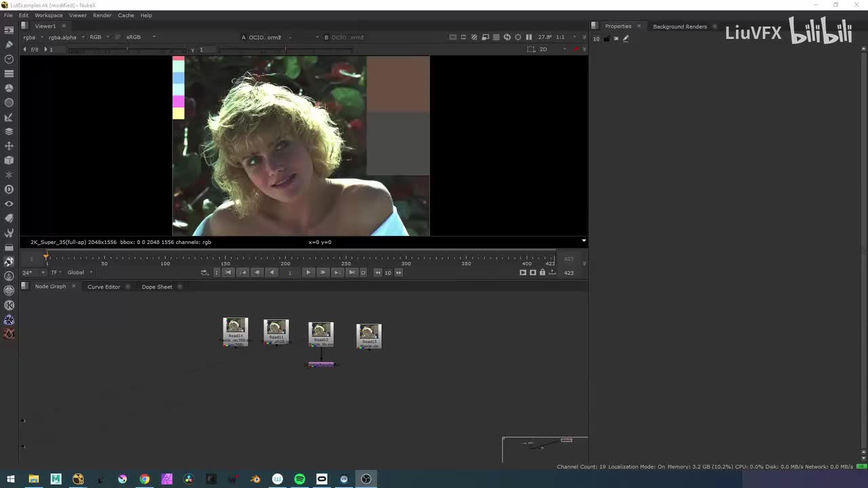Image resolution: width=868 pixels, height=488 pixels.
Task: Play the timeline backward
Action: [x=271, y=272]
